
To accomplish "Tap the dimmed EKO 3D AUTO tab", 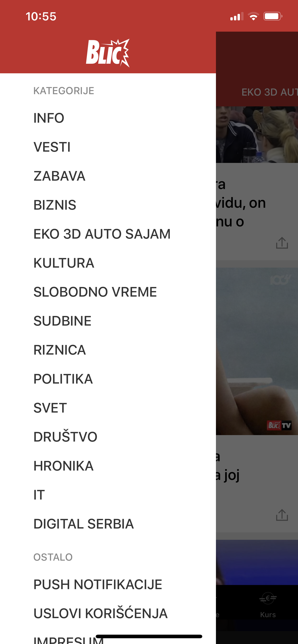I will (269, 92).
